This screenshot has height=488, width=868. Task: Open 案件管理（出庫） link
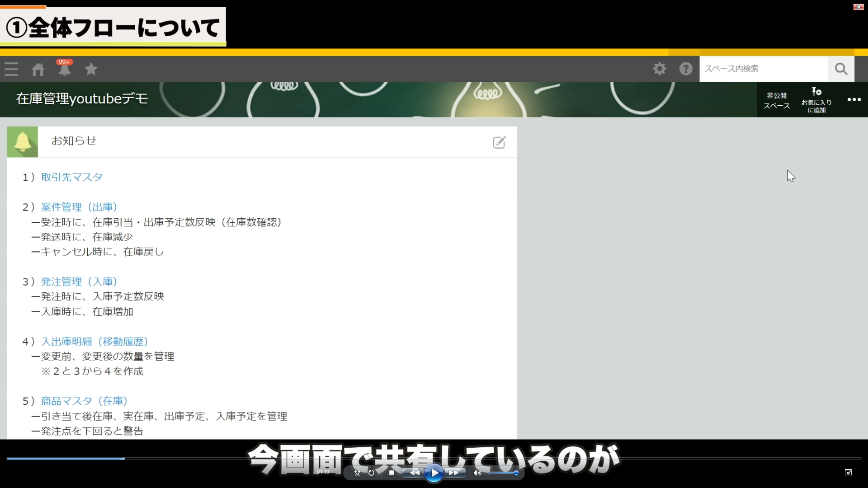[79, 207]
